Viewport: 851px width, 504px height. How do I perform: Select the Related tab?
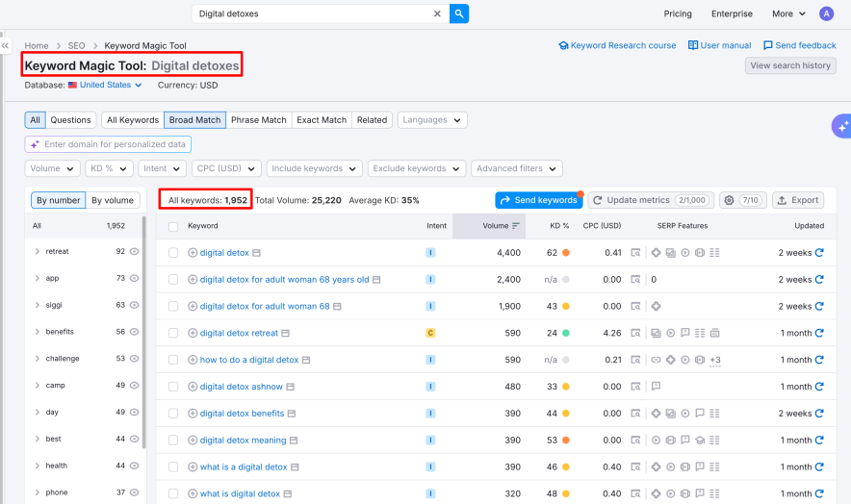(x=372, y=120)
